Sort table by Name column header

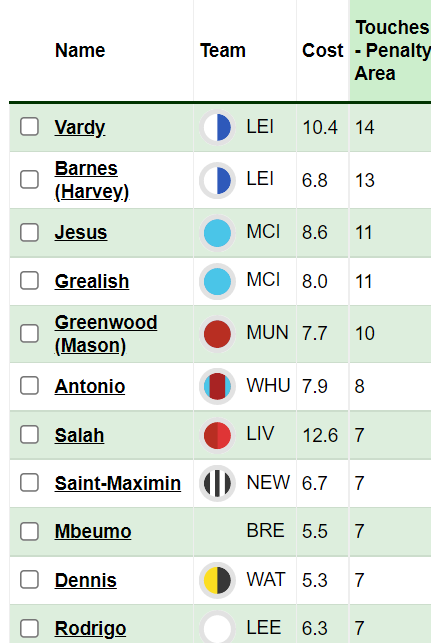coord(80,50)
